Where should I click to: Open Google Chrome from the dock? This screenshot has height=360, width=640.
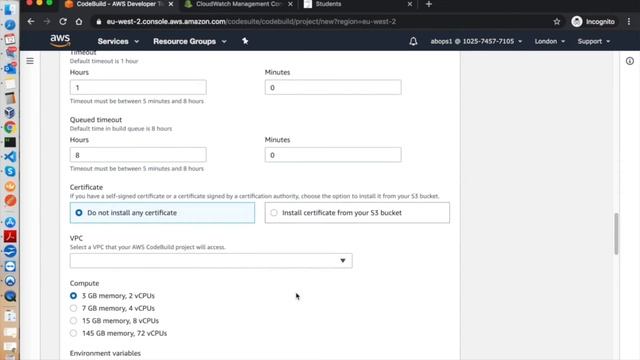10,127
